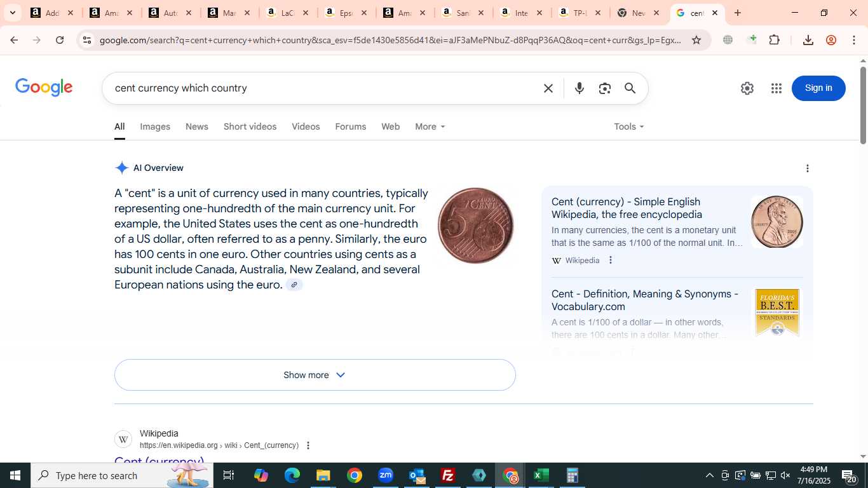Open Cent Definition Vocabulary.com link

click(645, 301)
